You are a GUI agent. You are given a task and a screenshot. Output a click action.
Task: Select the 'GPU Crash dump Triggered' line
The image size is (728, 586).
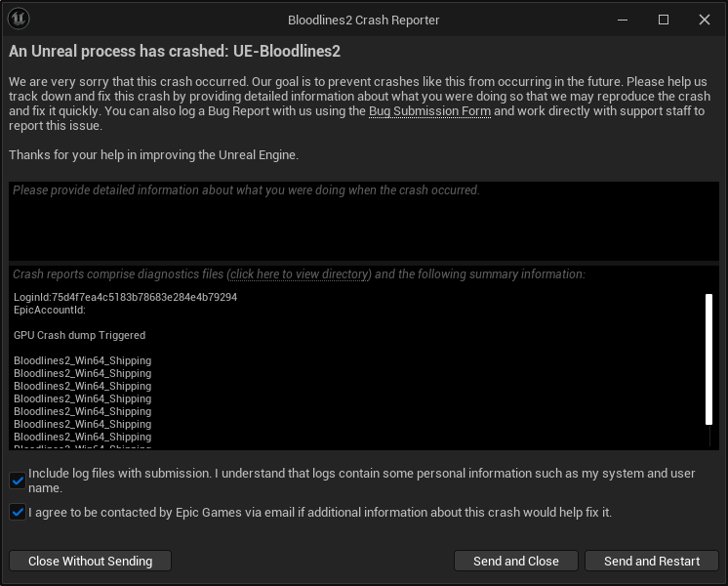pos(79,335)
